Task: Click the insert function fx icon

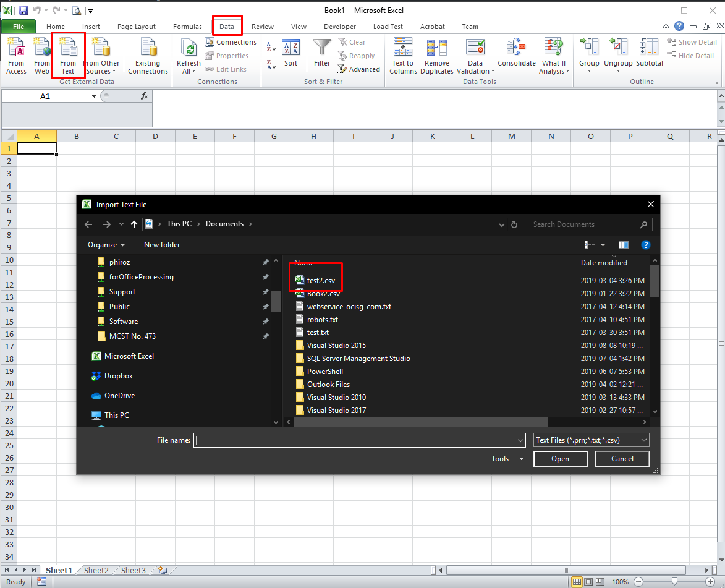Action: pyautogui.click(x=145, y=96)
